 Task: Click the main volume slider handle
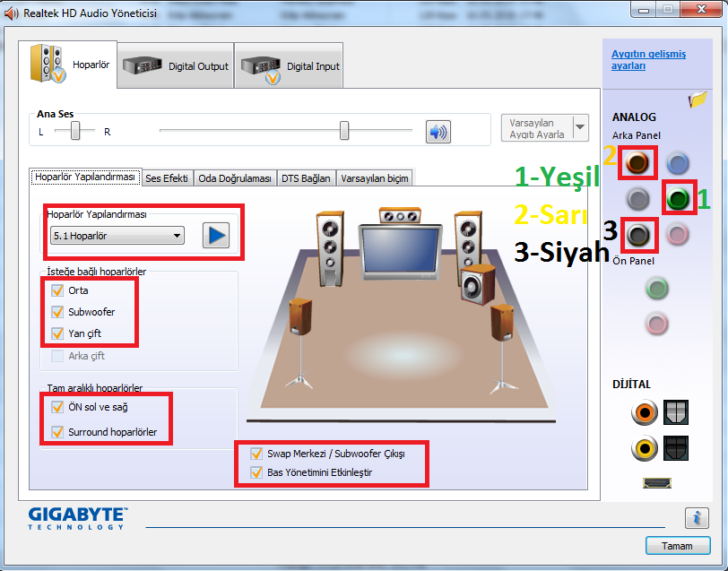(344, 131)
